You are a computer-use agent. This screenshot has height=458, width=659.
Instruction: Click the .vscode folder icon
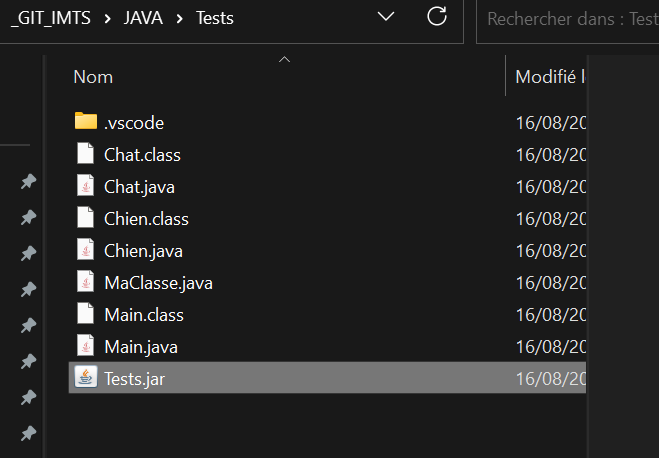pyautogui.click(x=86, y=122)
